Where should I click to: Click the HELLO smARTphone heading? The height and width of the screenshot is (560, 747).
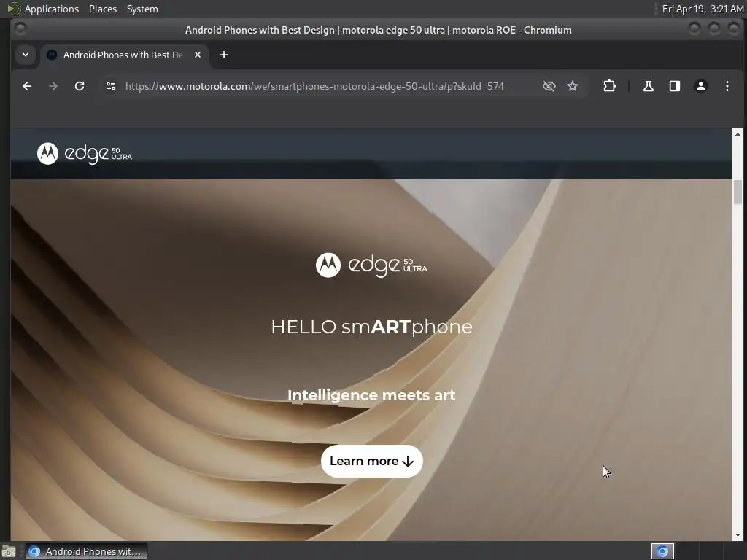pyautogui.click(x=371, y=327)
